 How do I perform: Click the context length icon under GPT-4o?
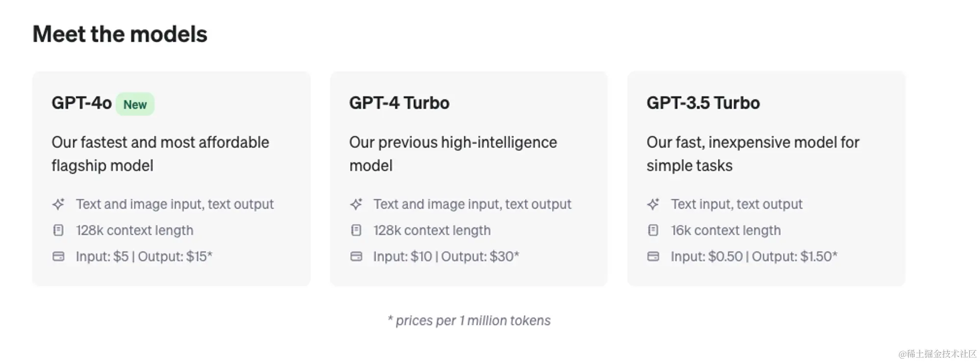coord(58,230)
